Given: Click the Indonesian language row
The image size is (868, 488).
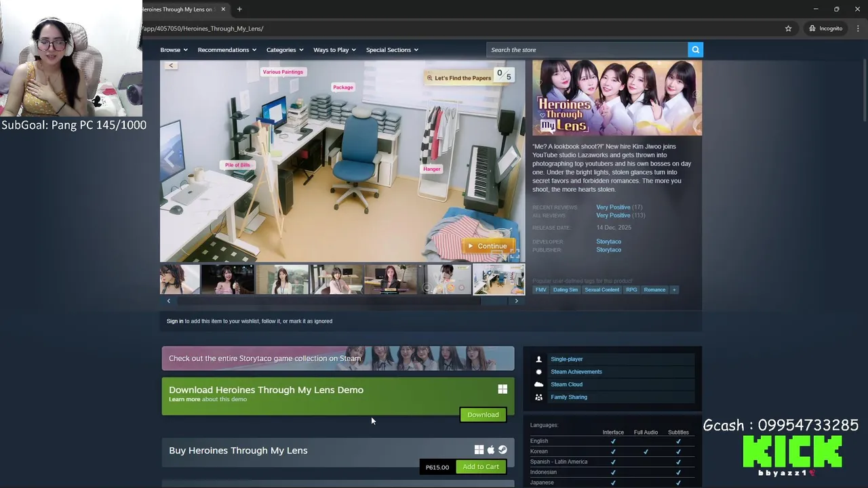Looking at the screenshot, I should click(613, 472).
